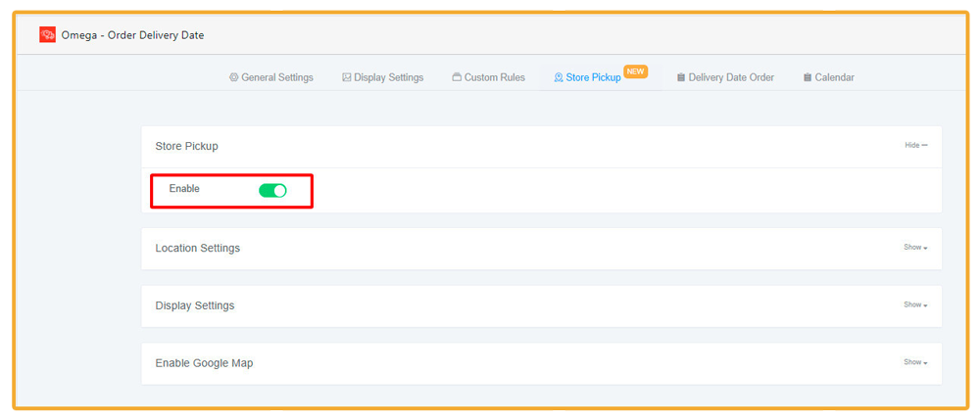Hide the Store Pickup section
This screenshot has width=980, height=420.
915,146
